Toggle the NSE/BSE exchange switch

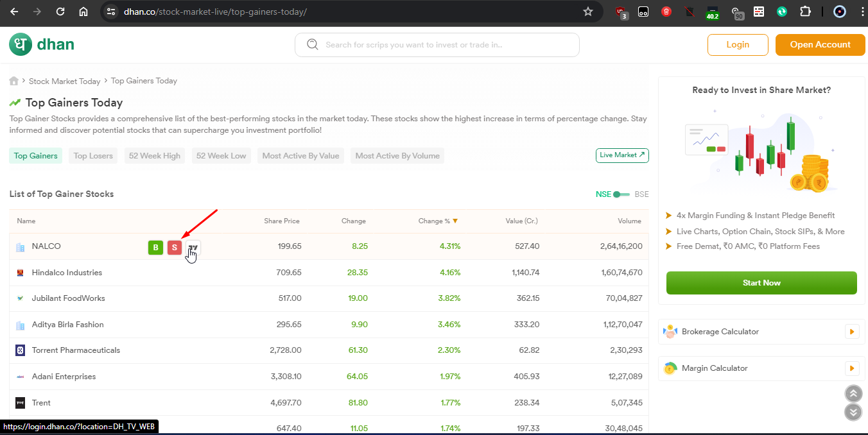(x=621, y=194)
